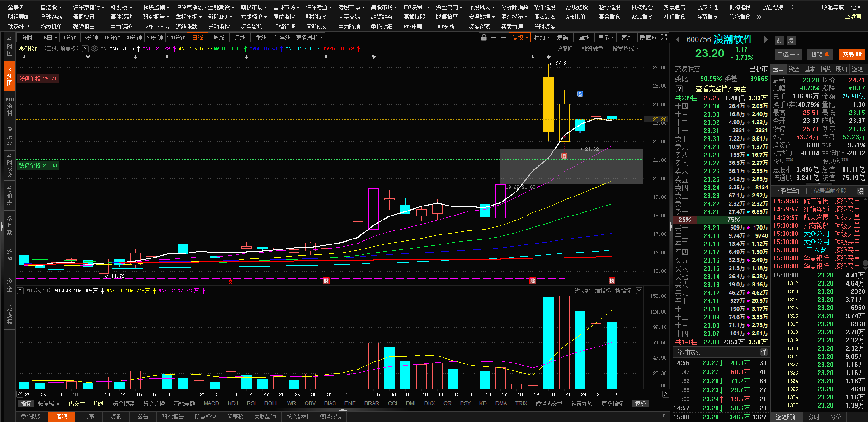Click 改参数 in the VOL panel

point(582,291)
